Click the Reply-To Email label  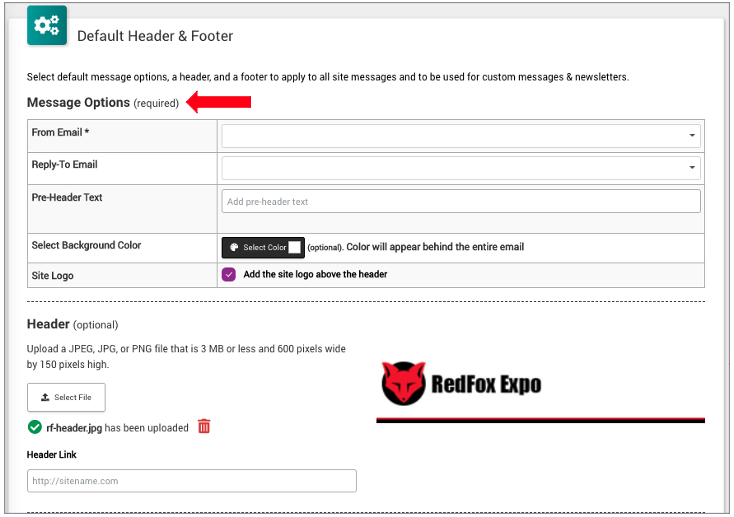pos(65,165)
